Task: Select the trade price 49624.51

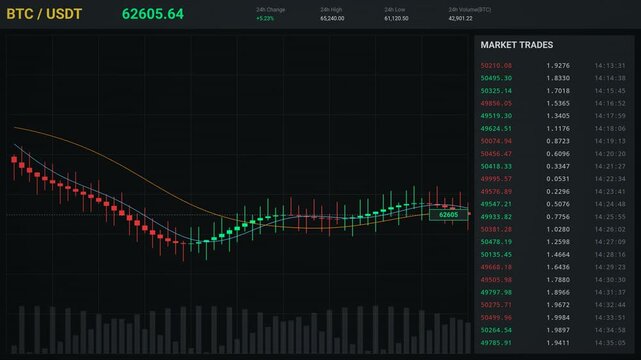Action: [496, 128]
